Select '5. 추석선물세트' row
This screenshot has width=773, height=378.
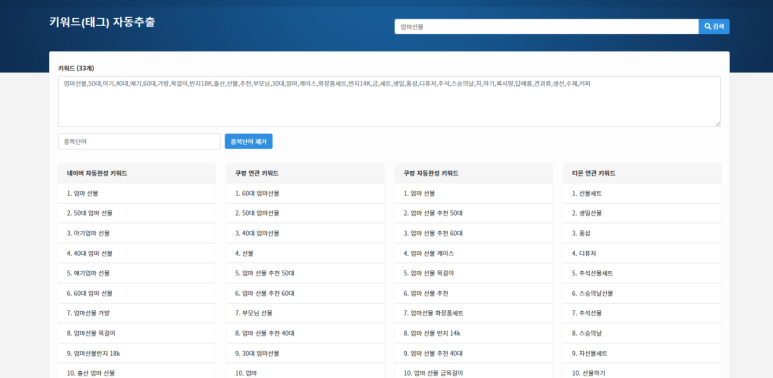[x=642, y=273]
